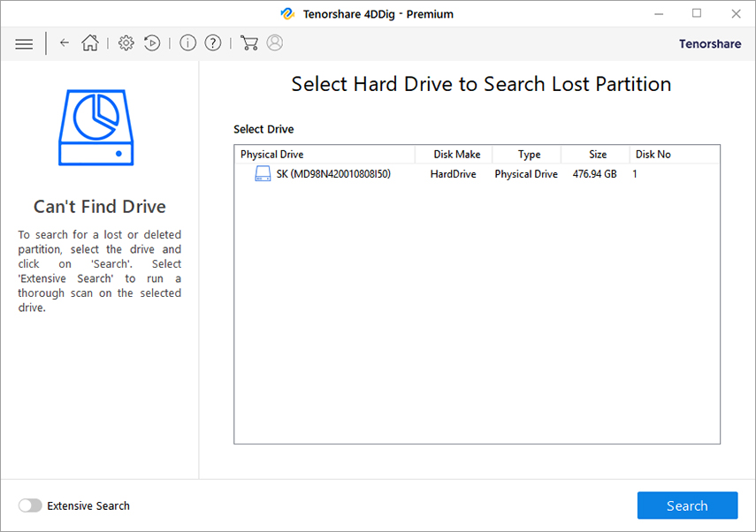The height and width of the screenshot is (532, 756).
Task: Click the Extensive Search label
Action: pyautogui.click(x=88, y=505)
